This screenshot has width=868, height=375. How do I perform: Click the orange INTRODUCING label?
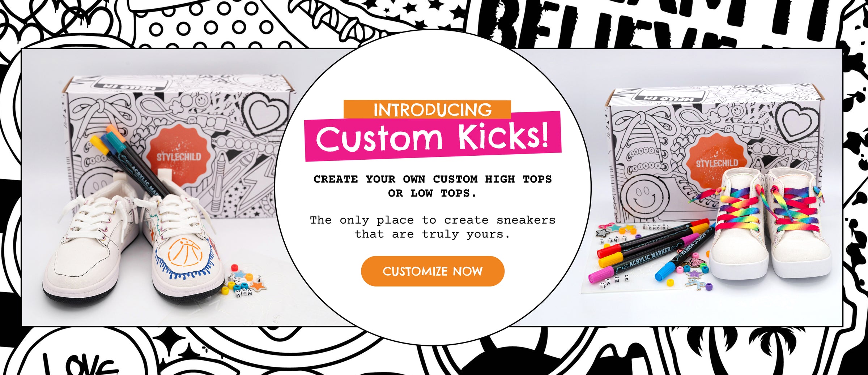427,109
